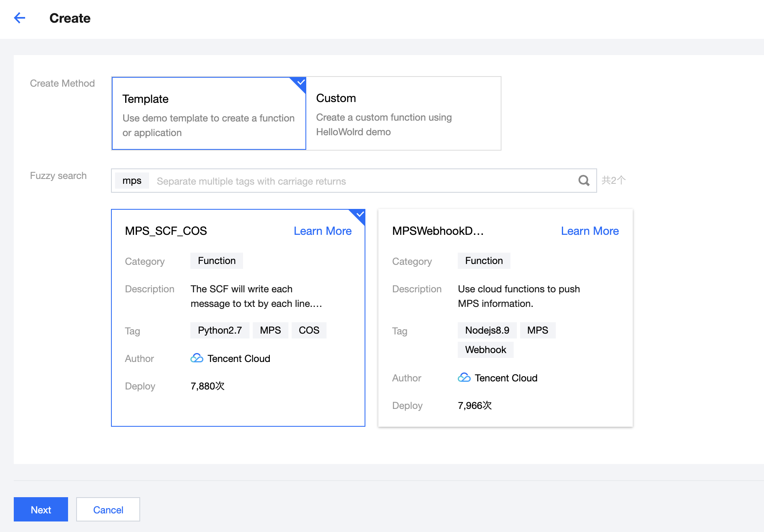Click Tencent Cloud logo in MPSWebhook card
Viewport: 764px width, 532px height.
tap(464, 378)
